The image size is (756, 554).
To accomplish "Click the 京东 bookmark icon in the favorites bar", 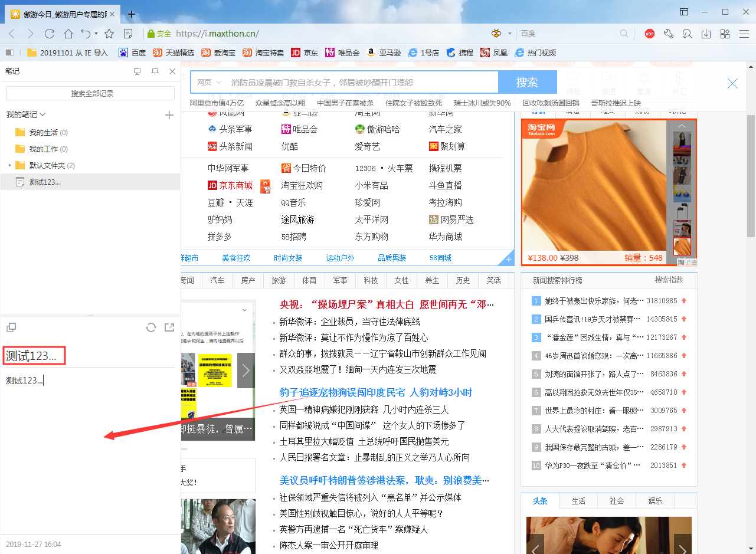I will tap(296, 52).
